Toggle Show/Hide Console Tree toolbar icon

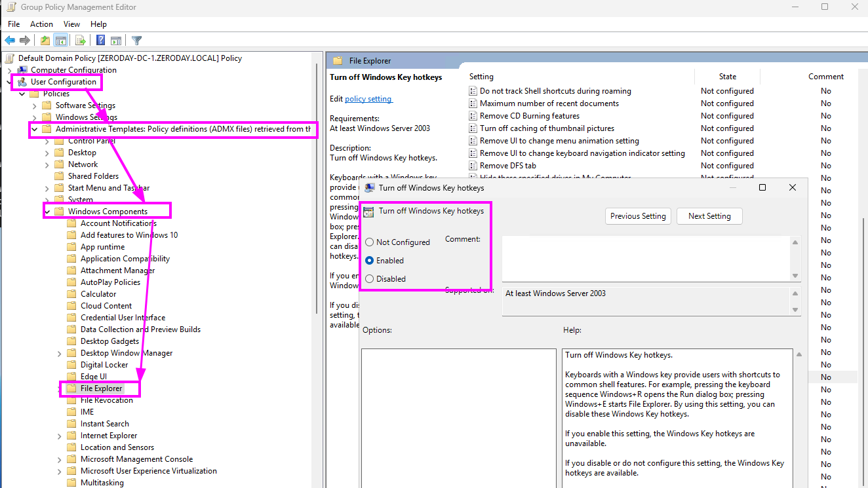pos(60,41)
